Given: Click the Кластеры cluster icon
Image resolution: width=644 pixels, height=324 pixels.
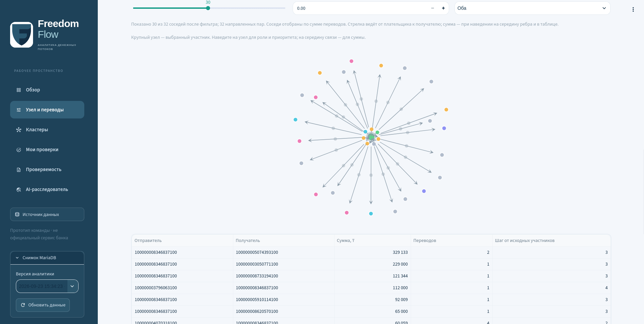Looking at the screenshot, I should click(x=19, y=130).
